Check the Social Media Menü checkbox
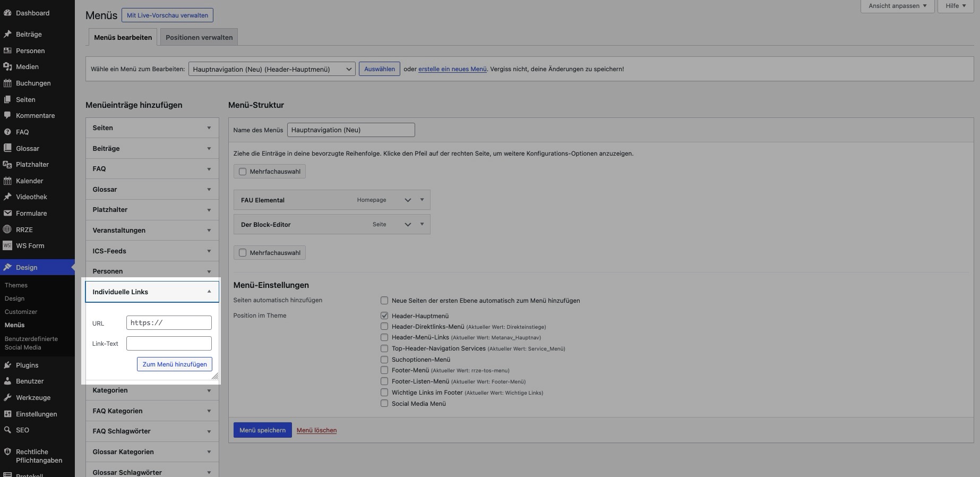The height and width of the screenshot is (477, 980). (x=384, y=403)
